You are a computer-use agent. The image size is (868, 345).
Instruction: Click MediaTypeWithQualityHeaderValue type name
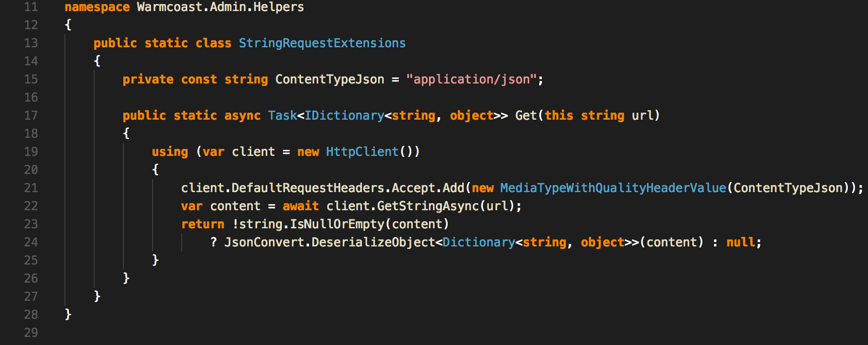coord(613,188)
